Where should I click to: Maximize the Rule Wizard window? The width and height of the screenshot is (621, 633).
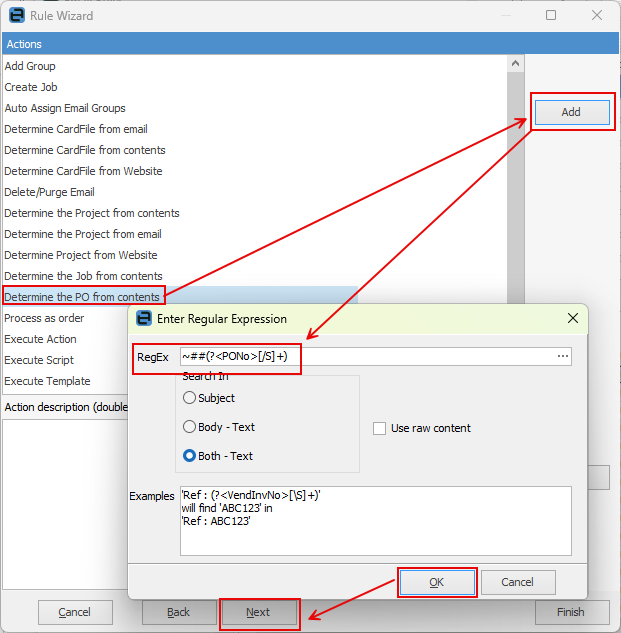[x=551, y=16]
